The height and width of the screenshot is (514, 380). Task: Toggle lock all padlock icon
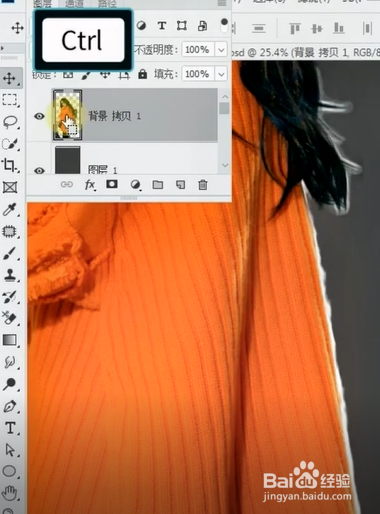[142, 74]
